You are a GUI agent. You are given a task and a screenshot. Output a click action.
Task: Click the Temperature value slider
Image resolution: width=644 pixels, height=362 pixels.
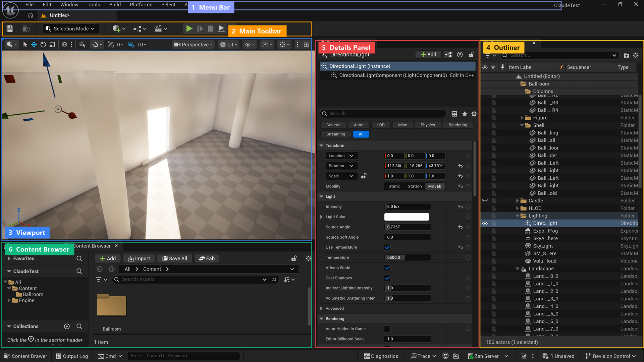coord(407,258)
